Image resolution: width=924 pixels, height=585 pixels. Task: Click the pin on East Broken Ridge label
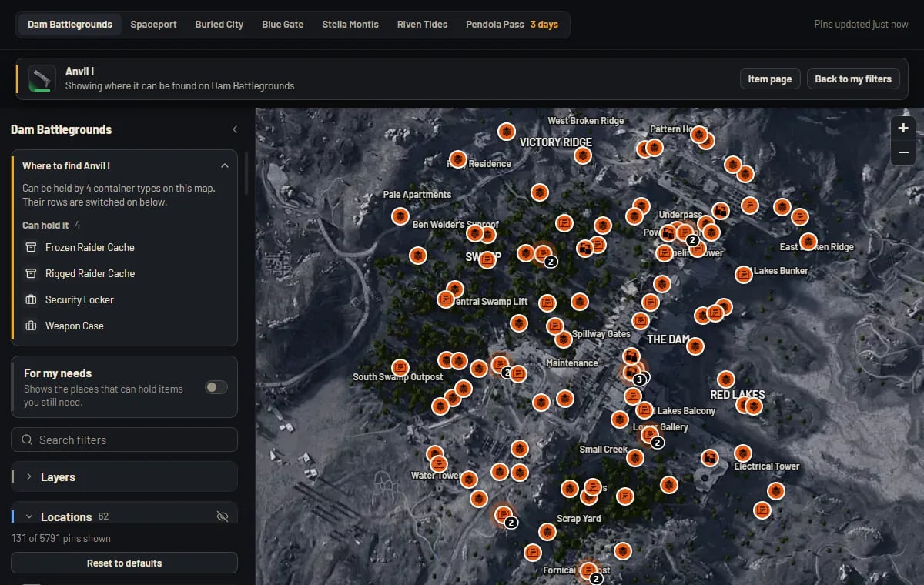click(808, 242)
